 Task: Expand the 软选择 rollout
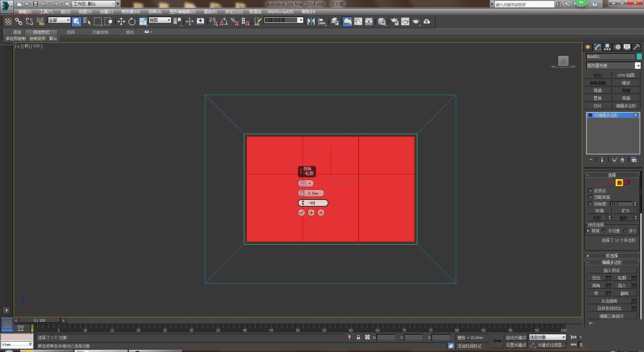click(x=612, y=256)
